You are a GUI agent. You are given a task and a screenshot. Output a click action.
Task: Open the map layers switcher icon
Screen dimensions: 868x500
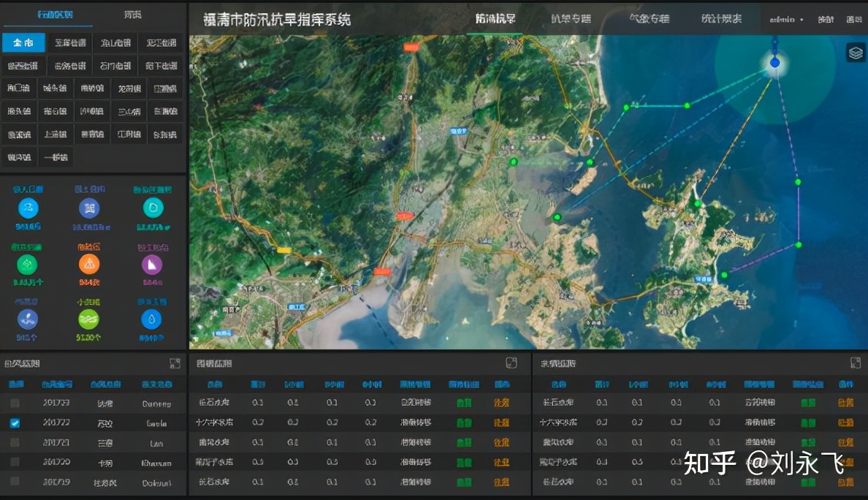coord(854,52)
